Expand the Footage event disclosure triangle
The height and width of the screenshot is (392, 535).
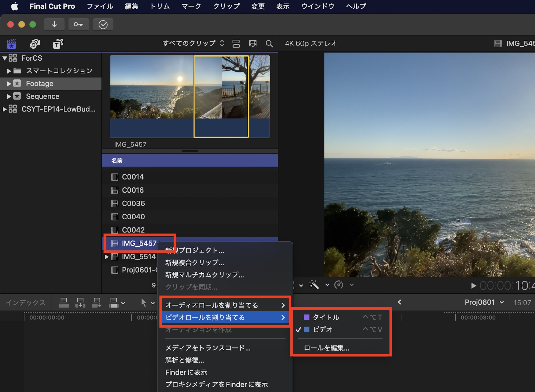click(x=9, y=84)
